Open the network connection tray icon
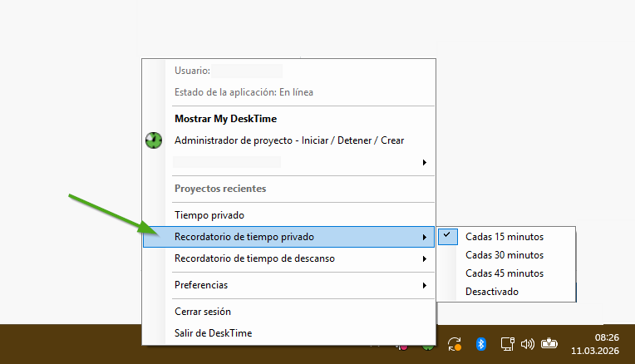 tap(506, 343)
